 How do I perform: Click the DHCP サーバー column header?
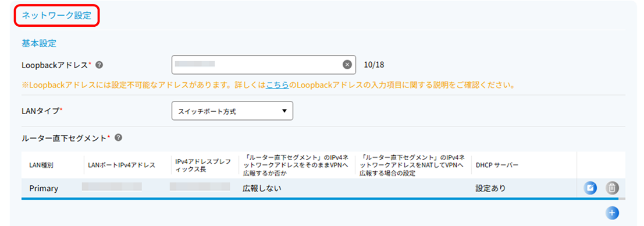coord(497,165)
